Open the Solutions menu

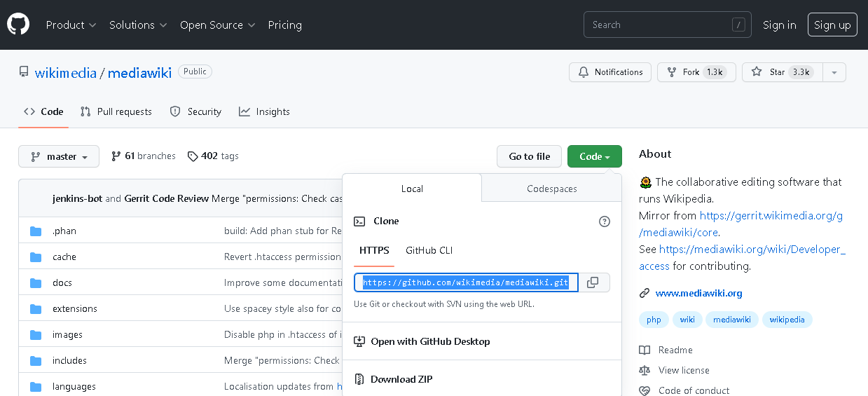pyautogui.click(x=138, y=25)
